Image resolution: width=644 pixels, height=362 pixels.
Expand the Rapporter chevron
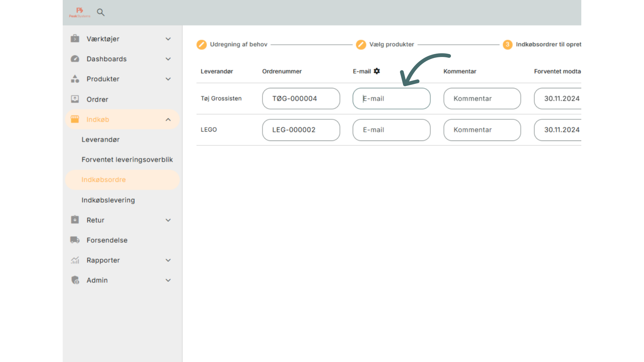(x=168, y=260)
